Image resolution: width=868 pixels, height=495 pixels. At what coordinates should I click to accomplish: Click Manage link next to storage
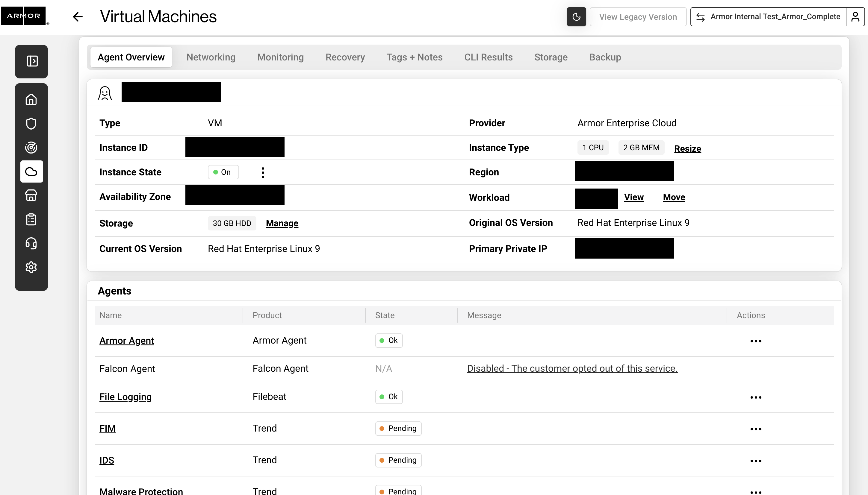[x=282, y=223]
